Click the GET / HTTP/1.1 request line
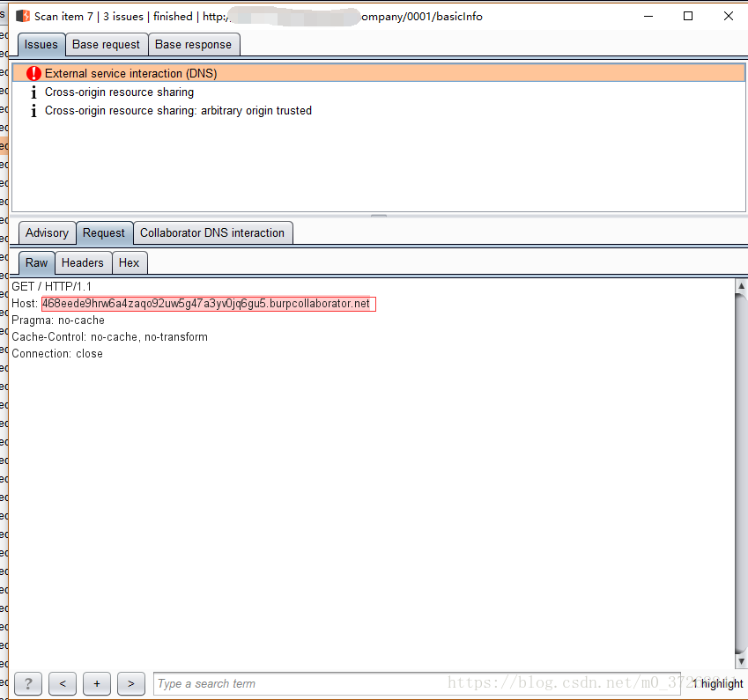The image size is (748, 700). pos(51,286)
